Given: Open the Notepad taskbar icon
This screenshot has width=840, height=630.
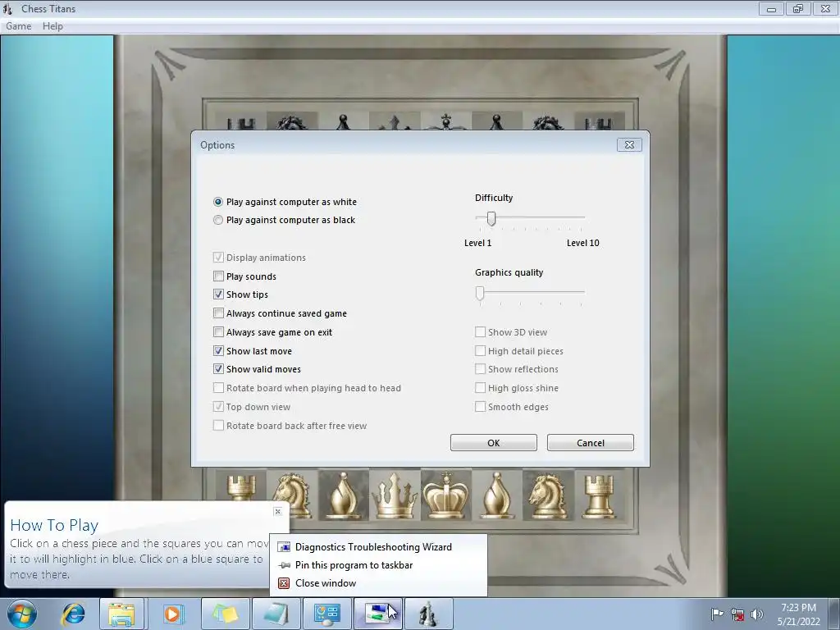Looking at the screenshot, I should pos(276,614).
